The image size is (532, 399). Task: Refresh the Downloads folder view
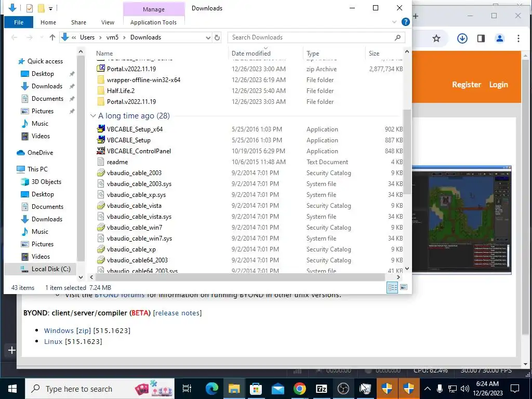[x=217, y=37]
